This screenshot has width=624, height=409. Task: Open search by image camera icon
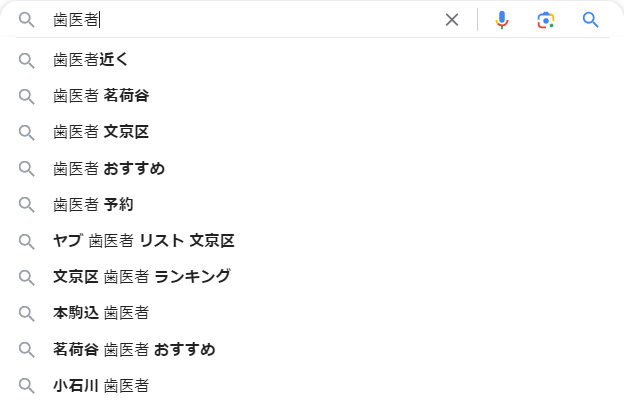pyautogui.click(x=546, y=20)
